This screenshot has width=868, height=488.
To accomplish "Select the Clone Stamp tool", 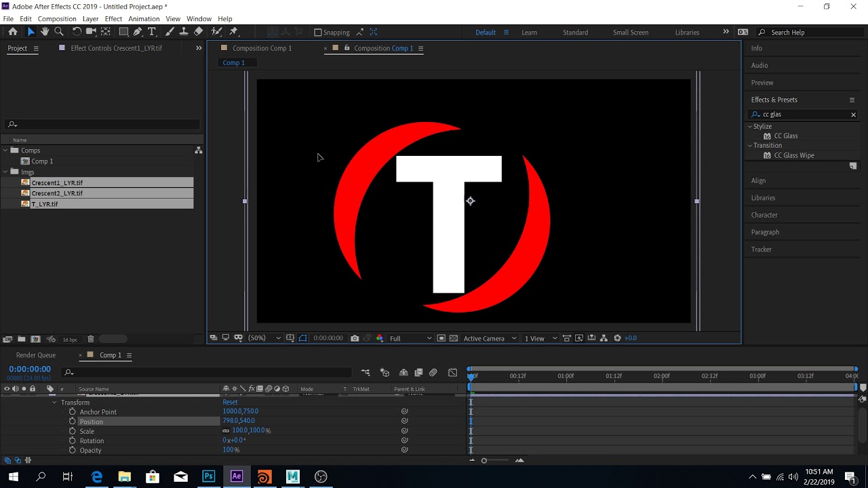I will click(x=183, y=32).
